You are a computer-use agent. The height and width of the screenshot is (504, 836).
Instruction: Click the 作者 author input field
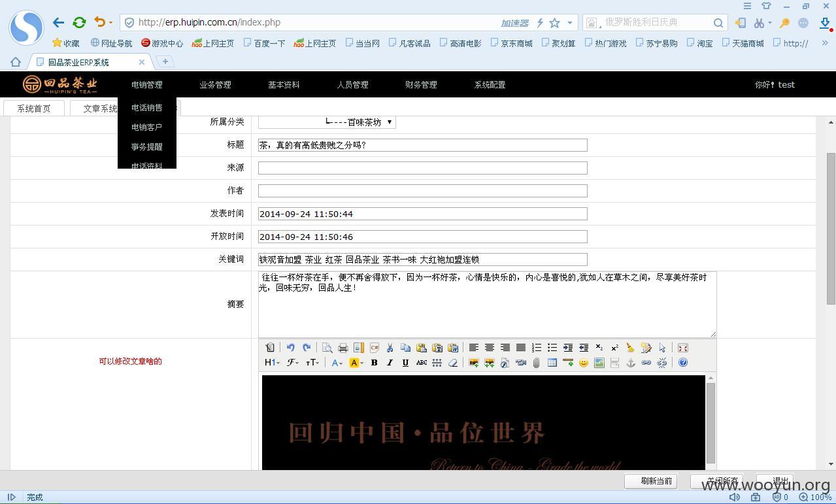point(422,191)
